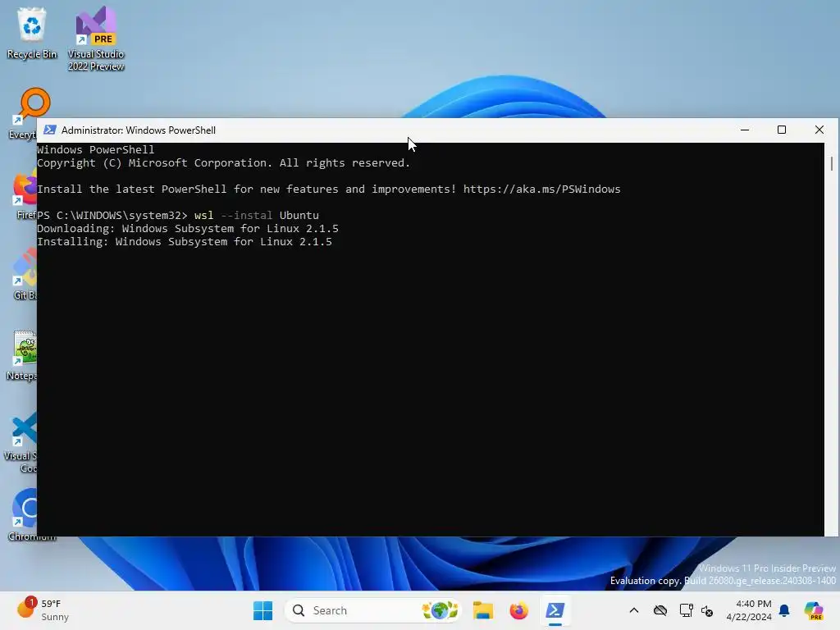Open the weather widget showing 59°F Sunny
This screenshot has width=840, height=630.
[43, 610]
